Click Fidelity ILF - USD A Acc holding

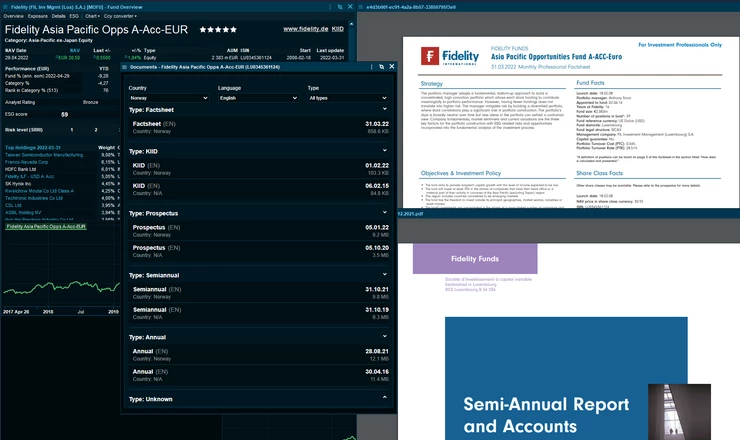point(29,177)
